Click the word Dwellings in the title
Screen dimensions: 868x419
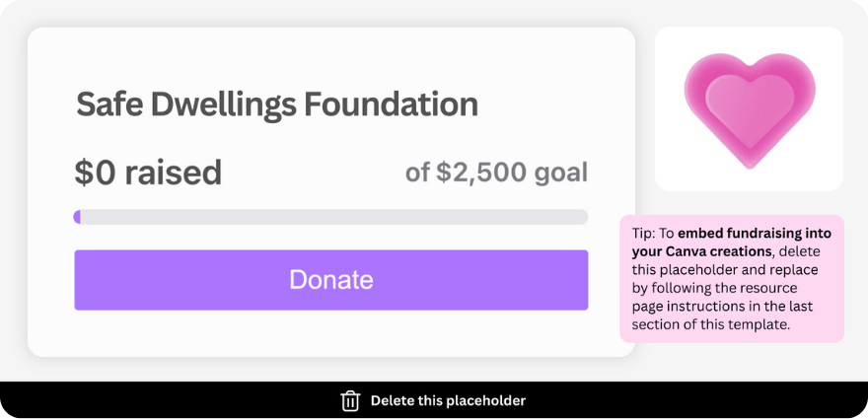point(220,105)
